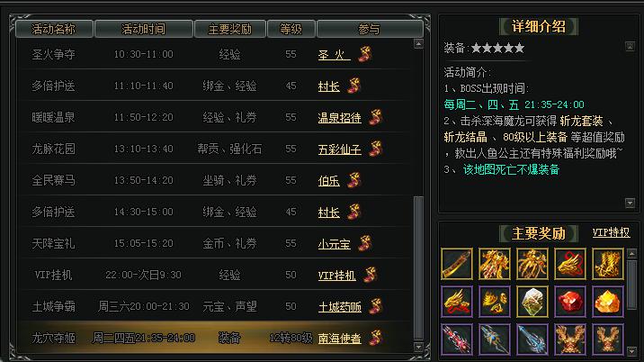Viewport: 644px width, 362px height.
Task: Click the rewards panel scrollbar thumb
Action: 631,285
